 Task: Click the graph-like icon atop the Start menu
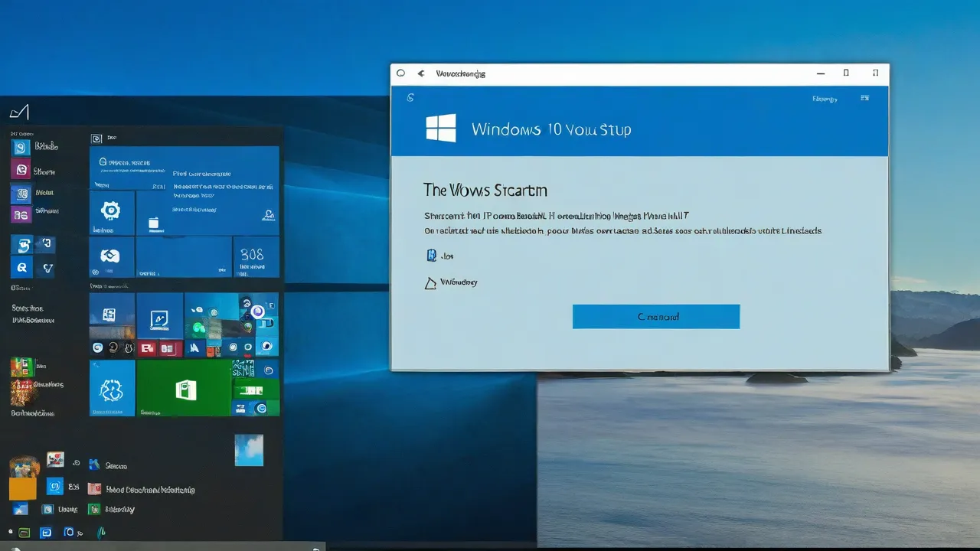pyautogui.click(x=19, y=112)
